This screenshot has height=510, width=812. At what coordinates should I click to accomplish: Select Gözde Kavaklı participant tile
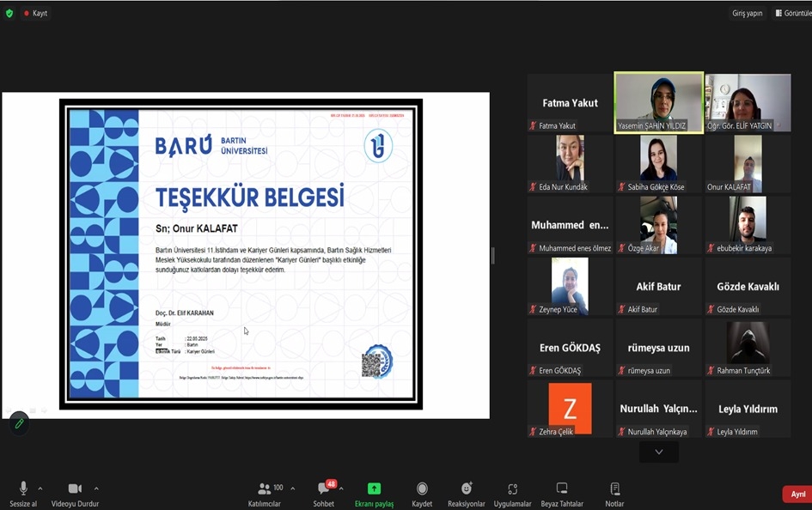coord(748,286)
